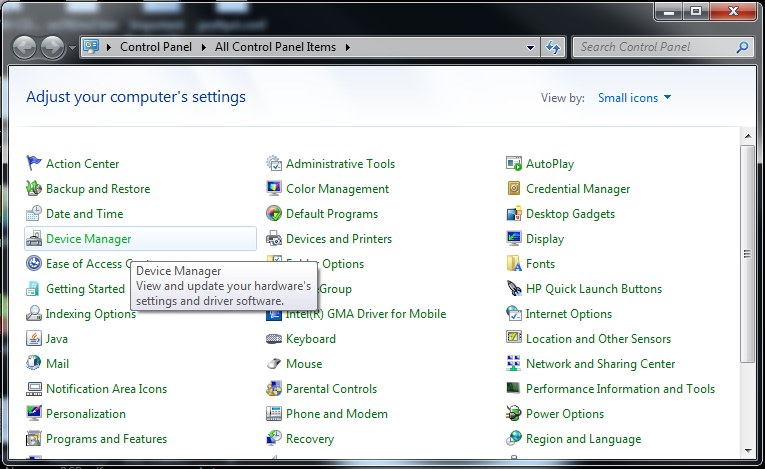The width and height of the screenshot is (765, 469).
Task: Open the Default Programs icon
Action: point(274,213)
